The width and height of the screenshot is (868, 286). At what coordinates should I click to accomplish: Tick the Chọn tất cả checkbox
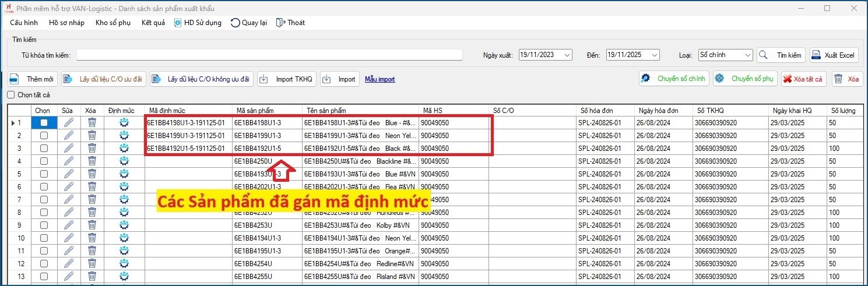coord(11,95)
